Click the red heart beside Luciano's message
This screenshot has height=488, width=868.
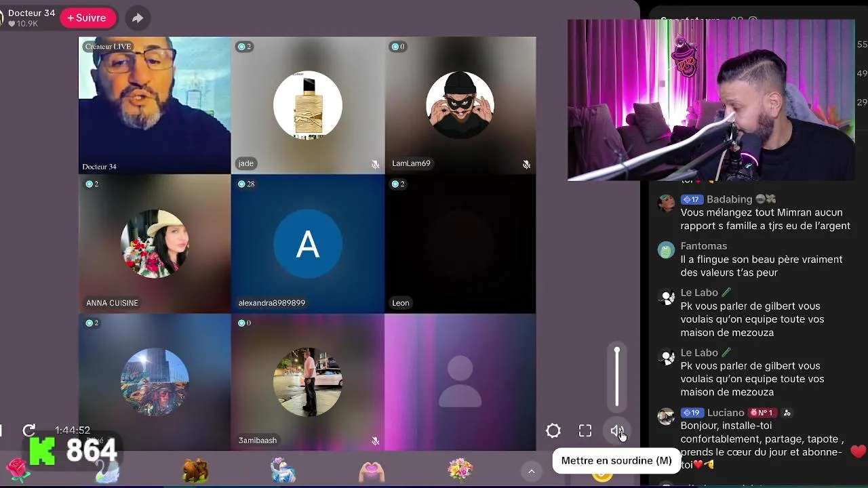[x=859, y=451]
